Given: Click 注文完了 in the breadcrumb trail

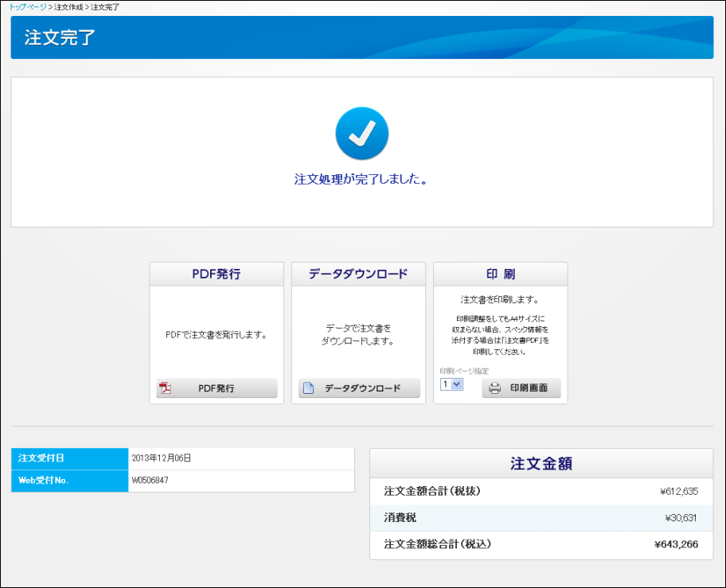Looking at the screenshot, I should pos(105,7).
